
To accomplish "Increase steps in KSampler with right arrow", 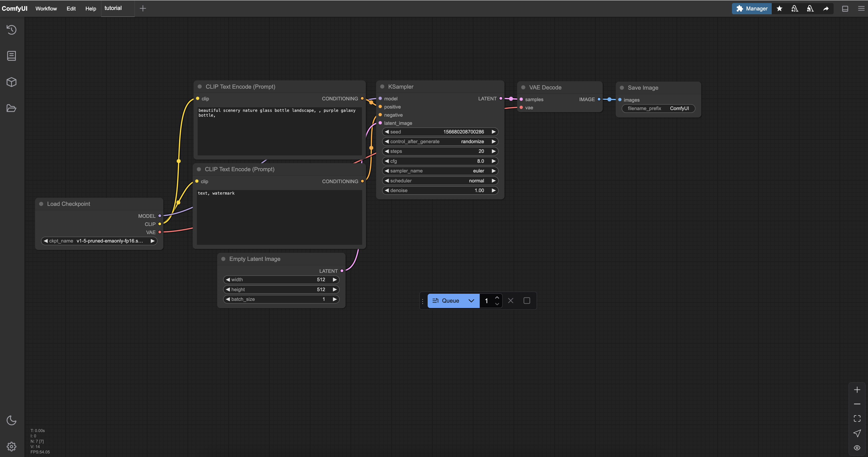I will coord(493,151).
